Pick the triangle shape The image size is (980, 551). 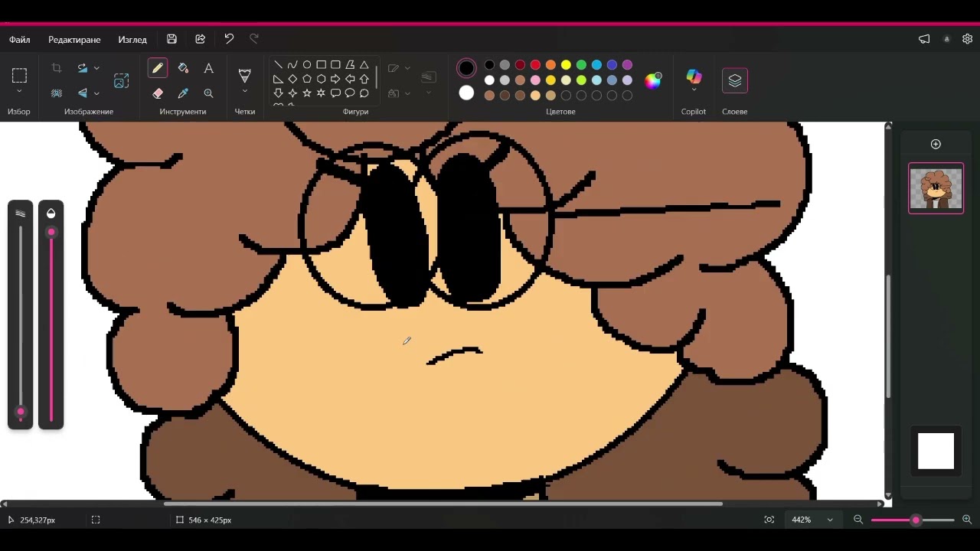click(x=364, y=65)
